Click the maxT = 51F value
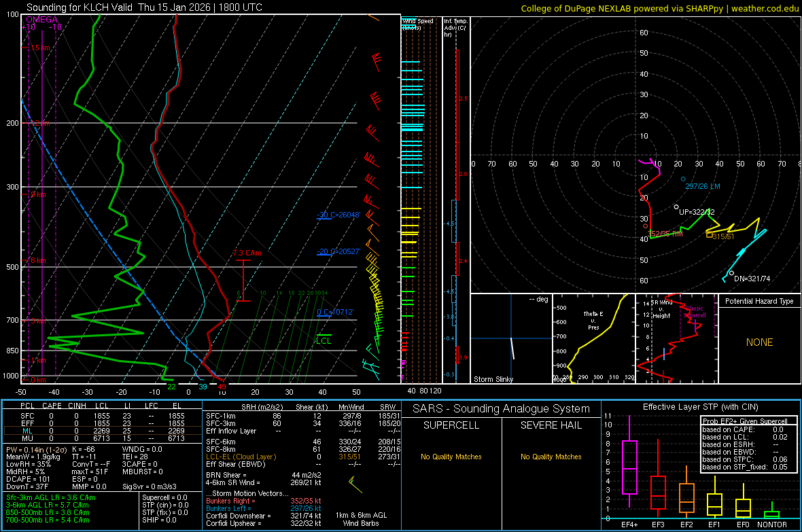 (x=90, y=472)
